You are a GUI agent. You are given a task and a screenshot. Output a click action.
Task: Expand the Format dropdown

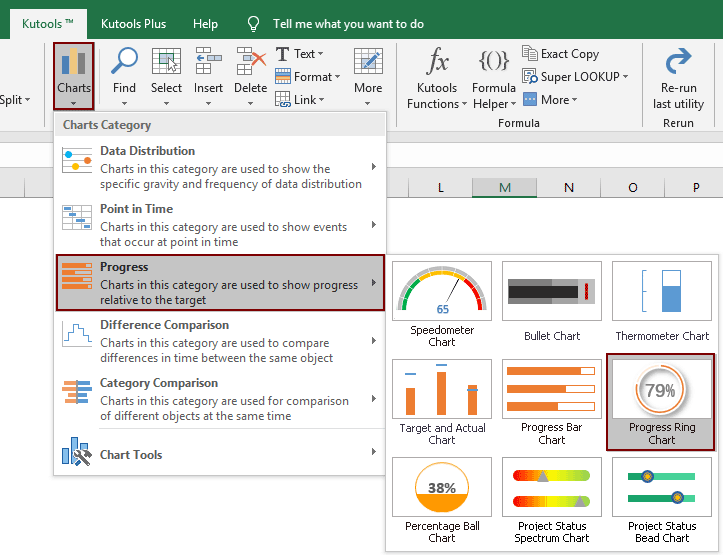[x=314, y=77]
